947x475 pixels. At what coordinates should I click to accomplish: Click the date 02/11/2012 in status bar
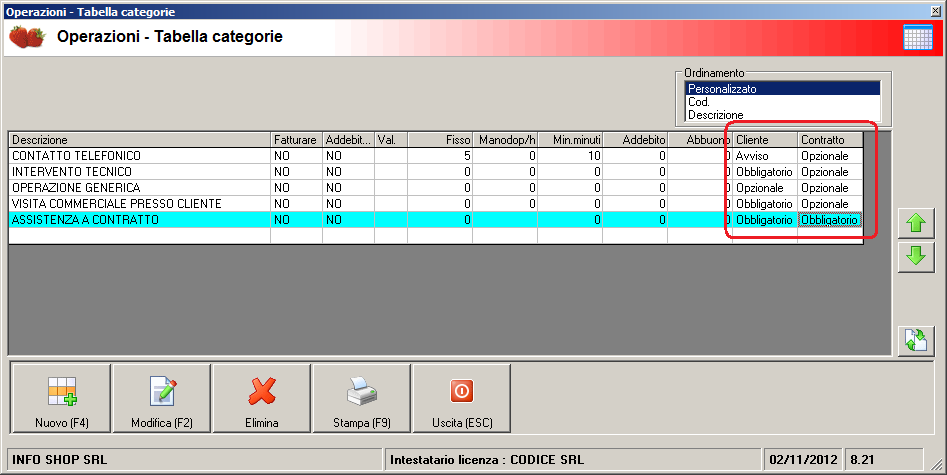click(803, 460)
